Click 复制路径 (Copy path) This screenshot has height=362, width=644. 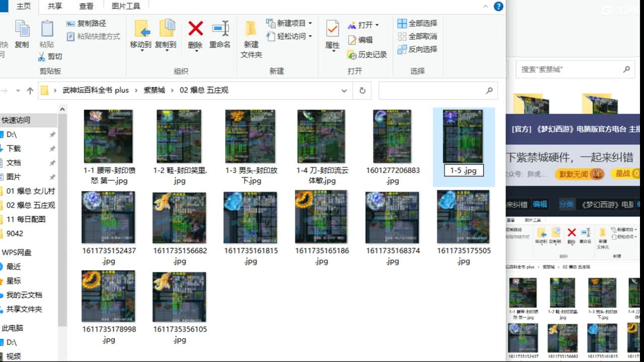coord(86,23)
